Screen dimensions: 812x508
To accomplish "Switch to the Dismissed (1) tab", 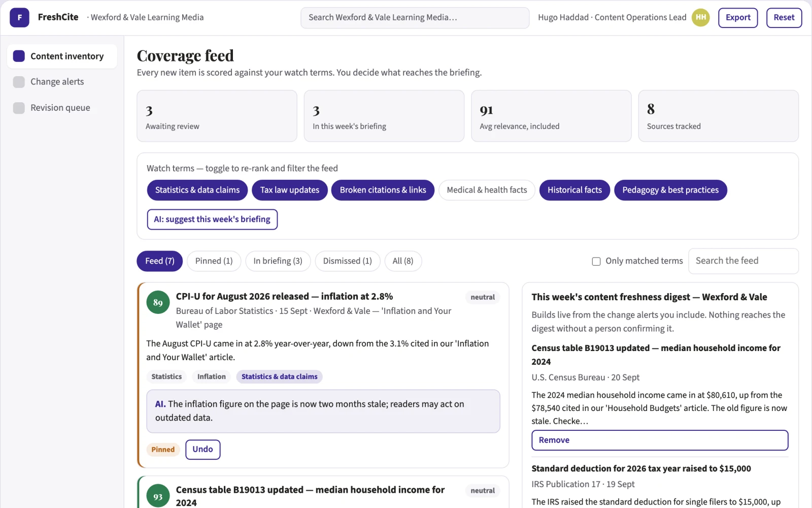I will click(x=347, y=261).
